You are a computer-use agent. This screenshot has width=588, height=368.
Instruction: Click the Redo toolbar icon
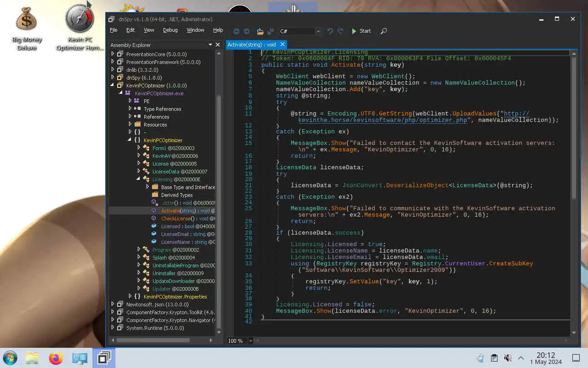[340, 31]
